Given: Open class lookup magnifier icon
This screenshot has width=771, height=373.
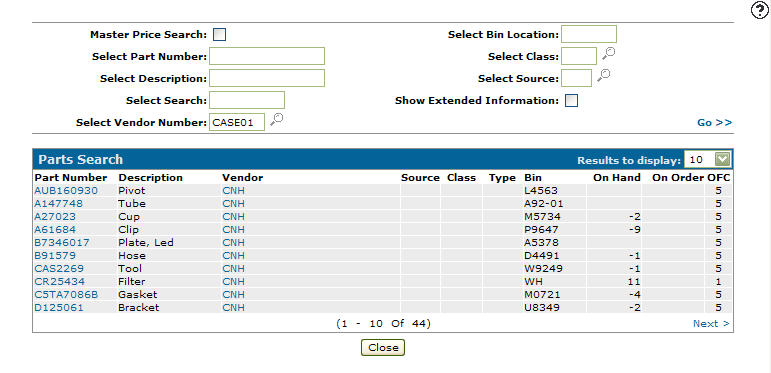Looking at the screenshot, I should point(609,53).
